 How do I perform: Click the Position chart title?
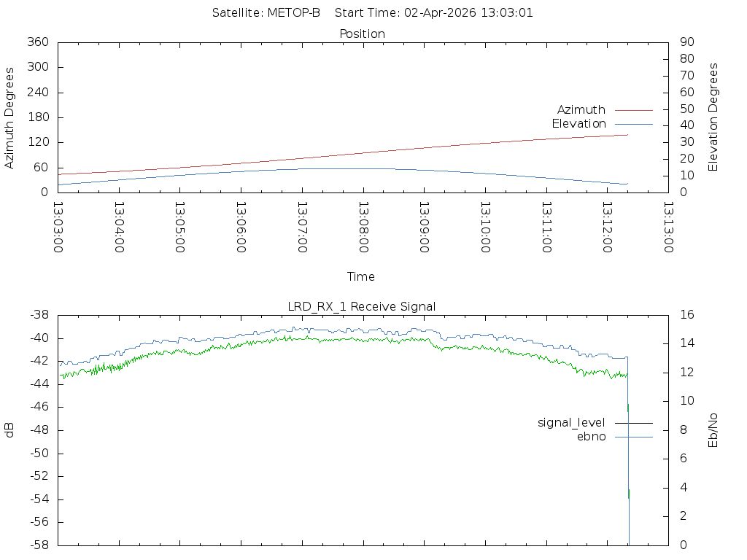click(362, 34)
